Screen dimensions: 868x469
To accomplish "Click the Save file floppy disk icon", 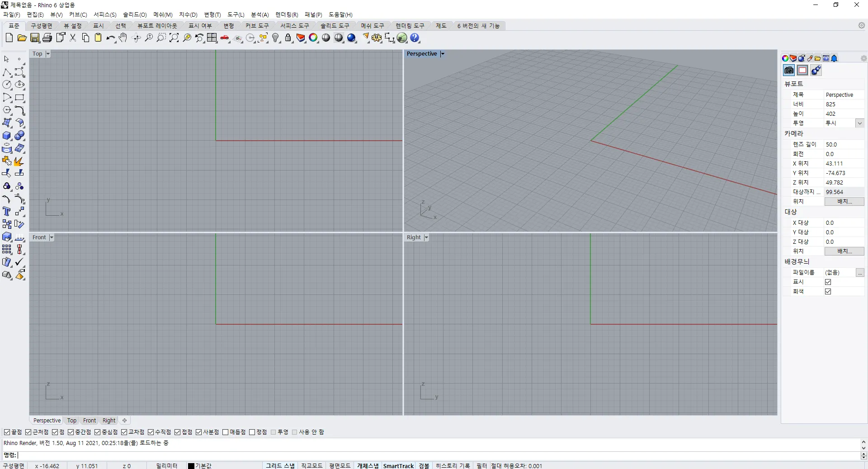I will click(34, 38).
